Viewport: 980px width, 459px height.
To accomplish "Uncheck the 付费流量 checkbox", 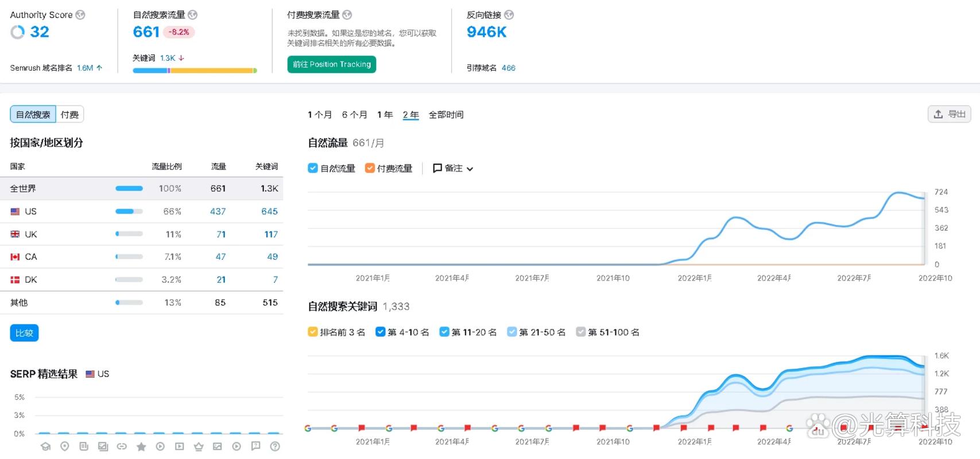I will point(370,168).
